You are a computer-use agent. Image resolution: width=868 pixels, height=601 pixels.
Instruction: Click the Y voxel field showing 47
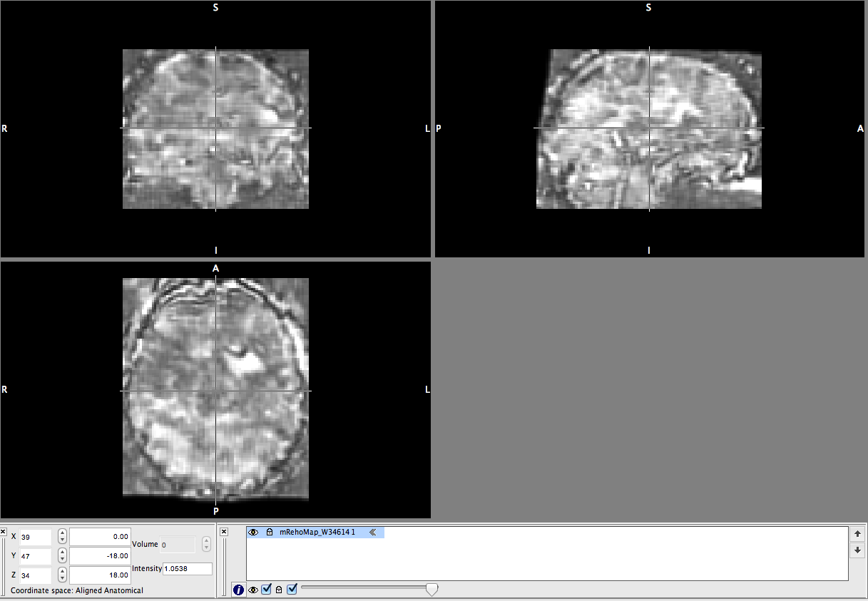(x=36, y=556)
